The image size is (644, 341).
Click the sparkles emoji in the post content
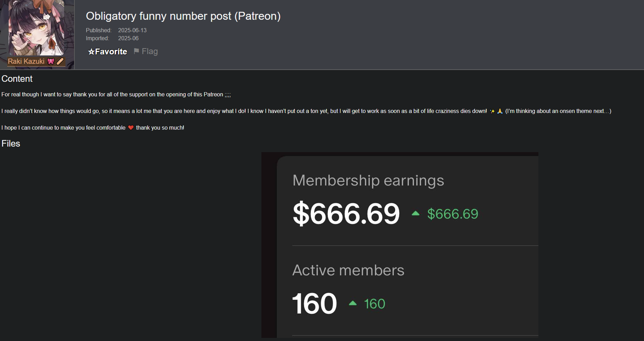[492, 111]
